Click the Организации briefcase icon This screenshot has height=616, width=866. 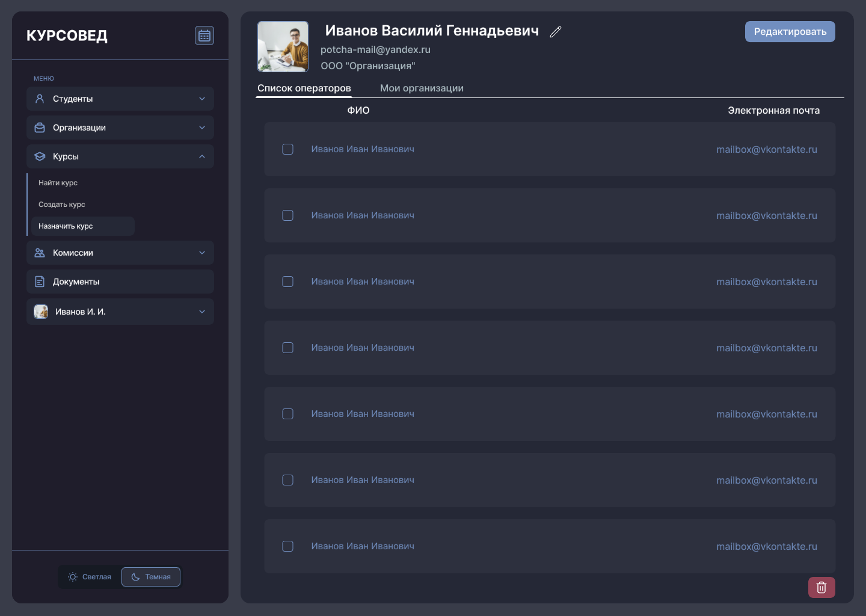tap(40, 128)
